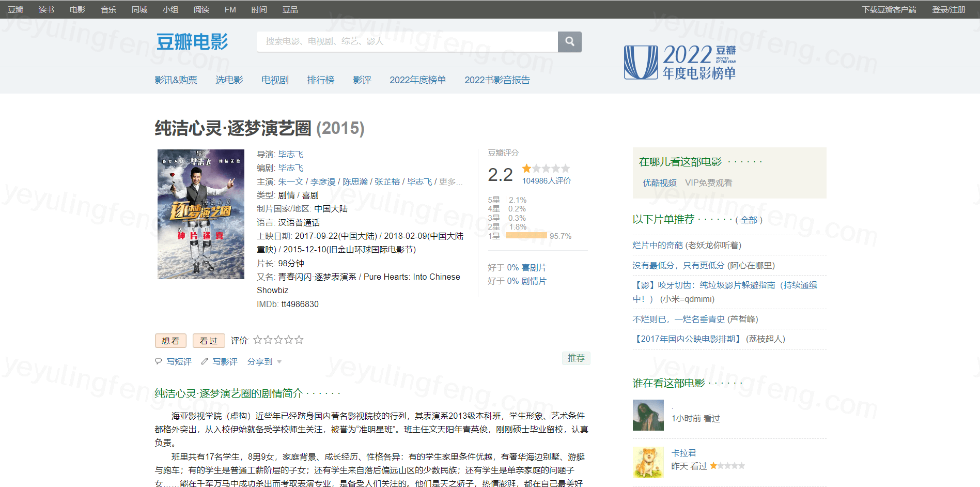Go to 2022年度榜单 tab

[418, 80]
